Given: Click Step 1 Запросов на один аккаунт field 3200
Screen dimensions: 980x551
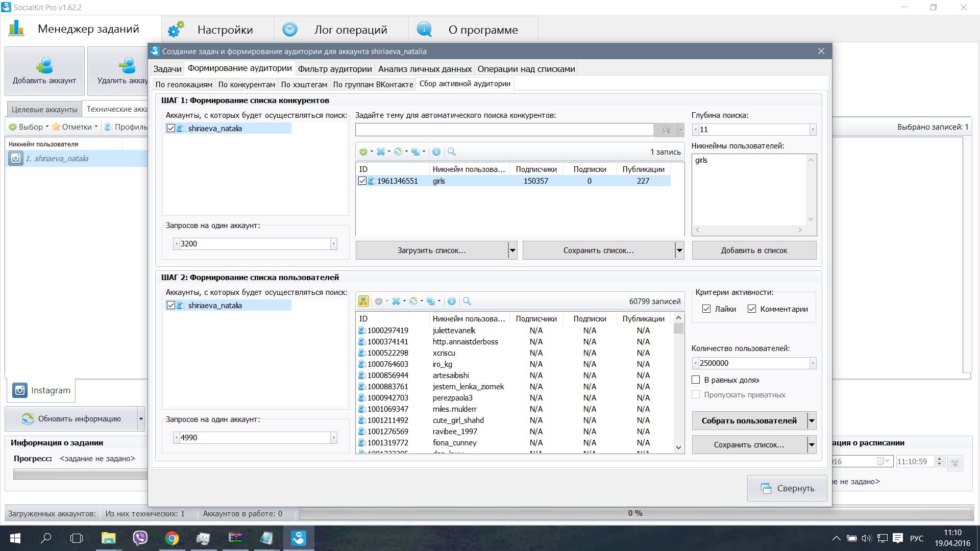Looking at the screenshot, I should [x=255, y=244].
